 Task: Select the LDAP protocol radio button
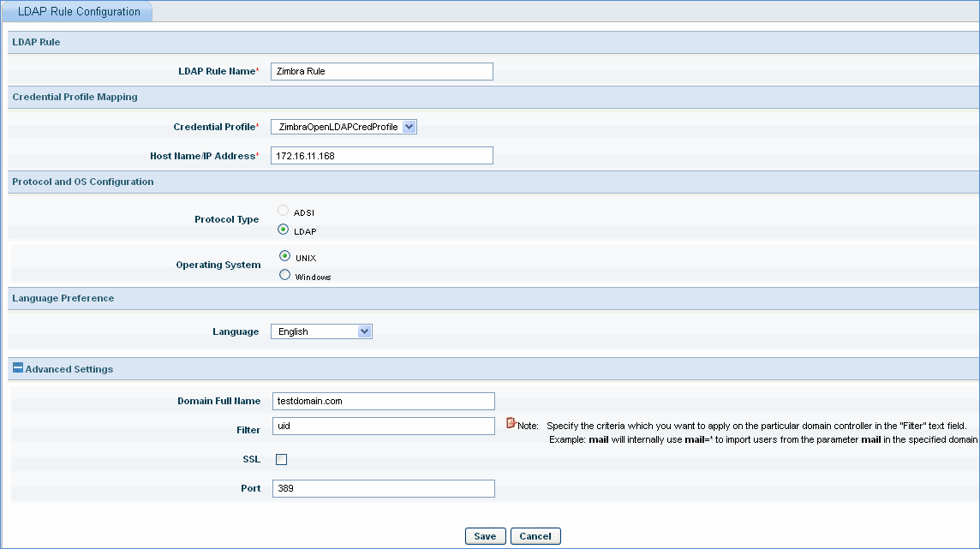coord(284,230)
